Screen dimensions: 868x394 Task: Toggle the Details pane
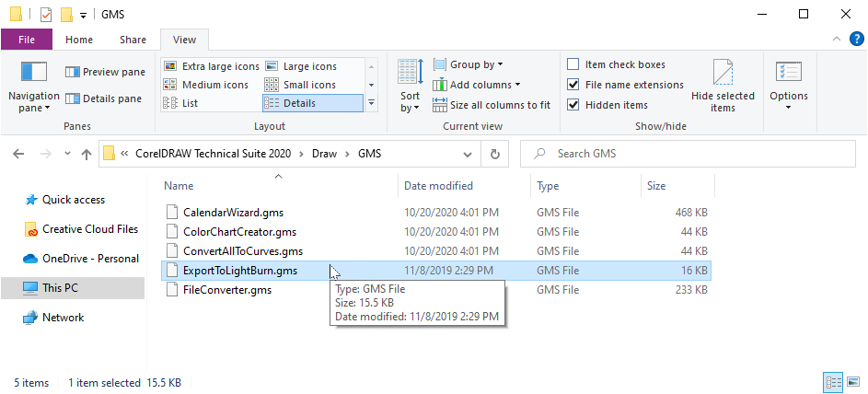[x=103, y=98]
